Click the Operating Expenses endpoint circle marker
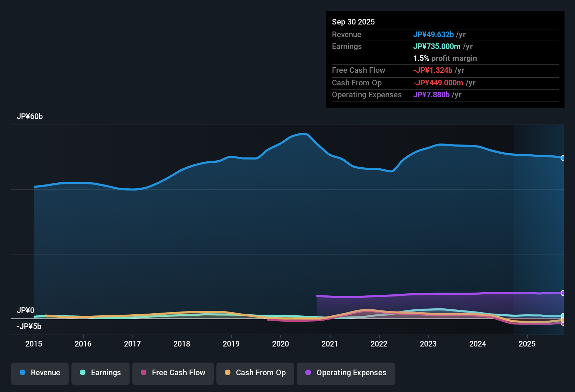575x392 pixels. pos(563,293)
